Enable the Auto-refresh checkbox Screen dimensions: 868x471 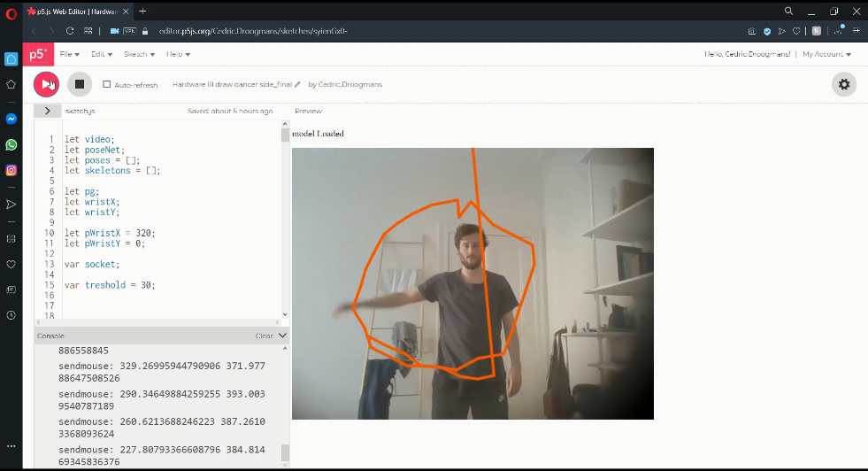[107, 85]
